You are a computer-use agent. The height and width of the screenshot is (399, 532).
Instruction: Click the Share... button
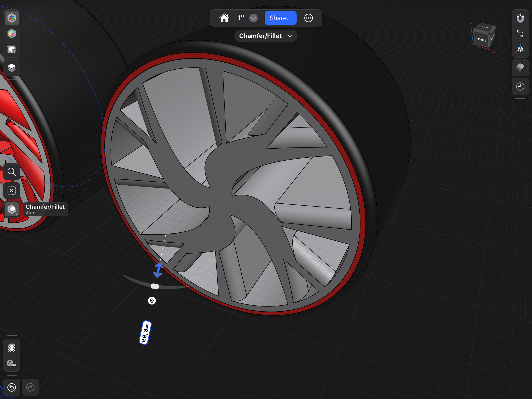[280, 18]
